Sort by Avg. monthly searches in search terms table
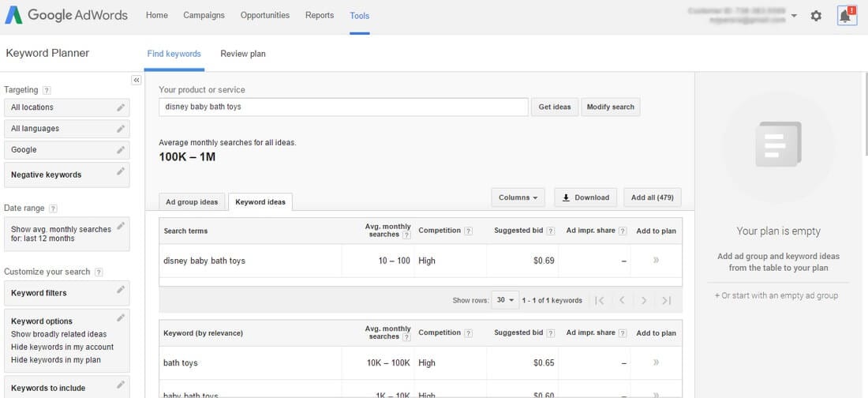The image size is (868, 398). coord(388,231)
